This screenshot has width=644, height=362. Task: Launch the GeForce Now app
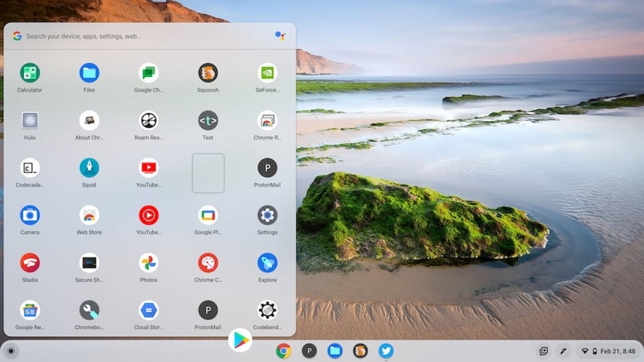point(267,72)
